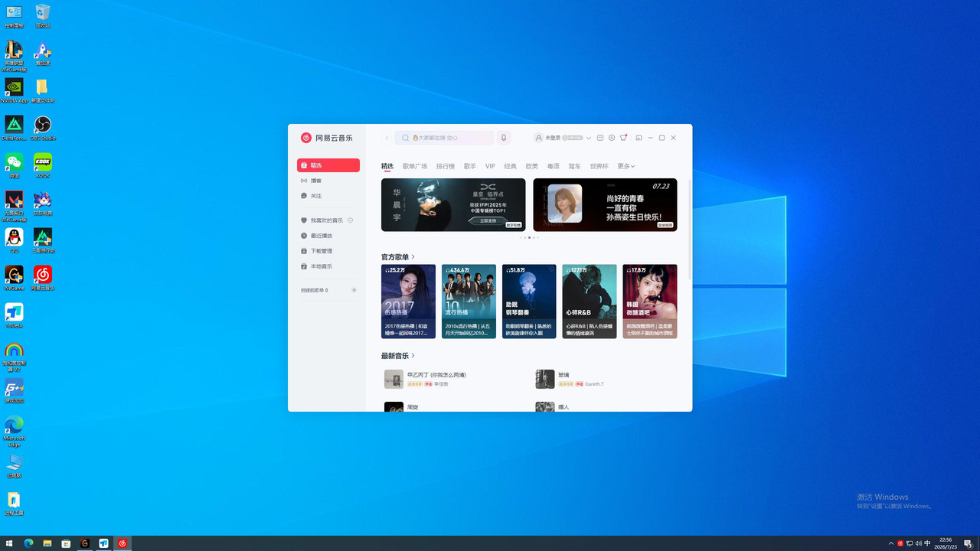980x551 pixels.
Task: Switch to the VIP tab
Action: pyautogui.click(x=490, y=166)
